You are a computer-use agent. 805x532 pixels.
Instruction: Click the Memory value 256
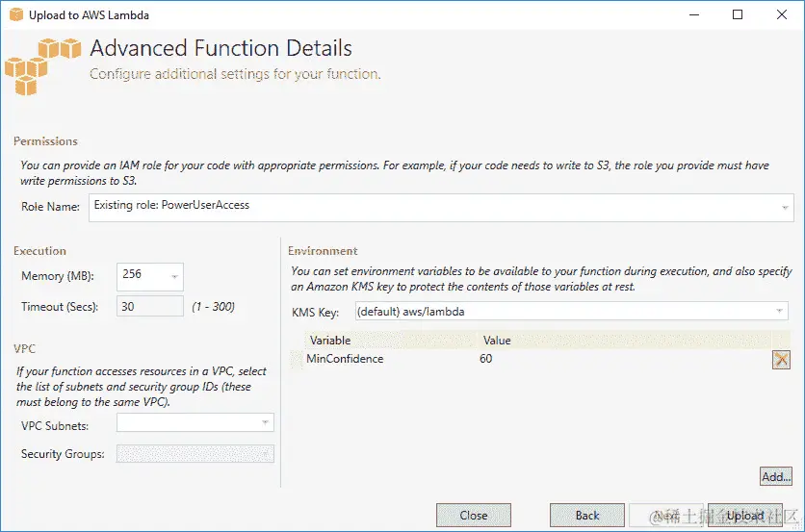(x=131, y=274)
